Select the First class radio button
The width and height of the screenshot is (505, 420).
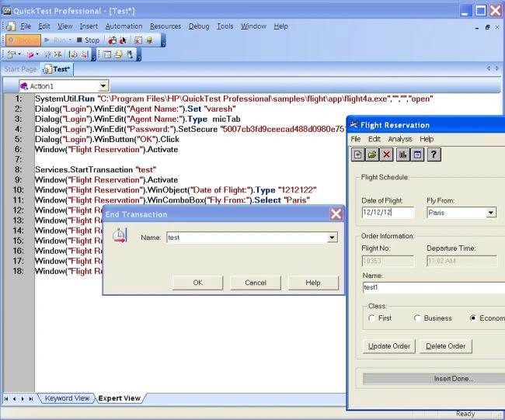click(x=371, y=318)
